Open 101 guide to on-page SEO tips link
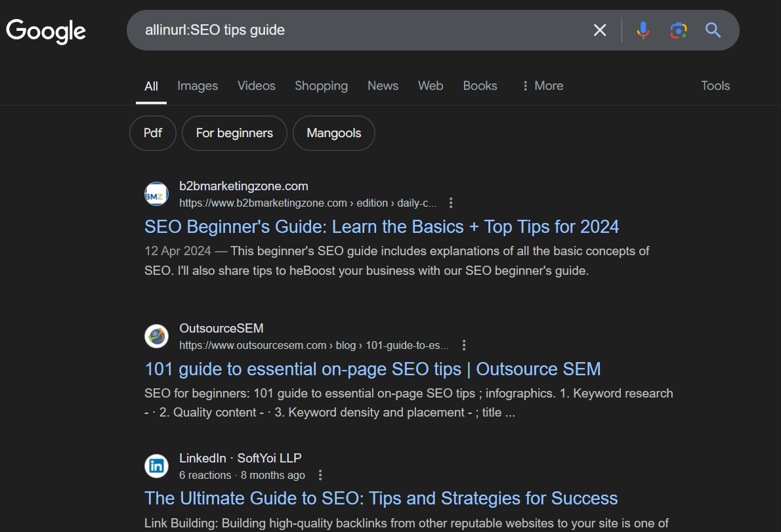The height and width of the screenshot is (532, 781). [x=373, y=369]
